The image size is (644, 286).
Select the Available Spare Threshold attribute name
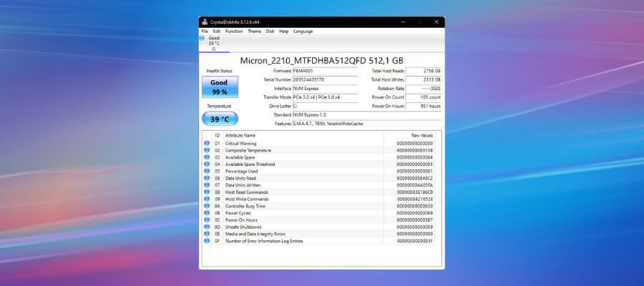[250, 164]
